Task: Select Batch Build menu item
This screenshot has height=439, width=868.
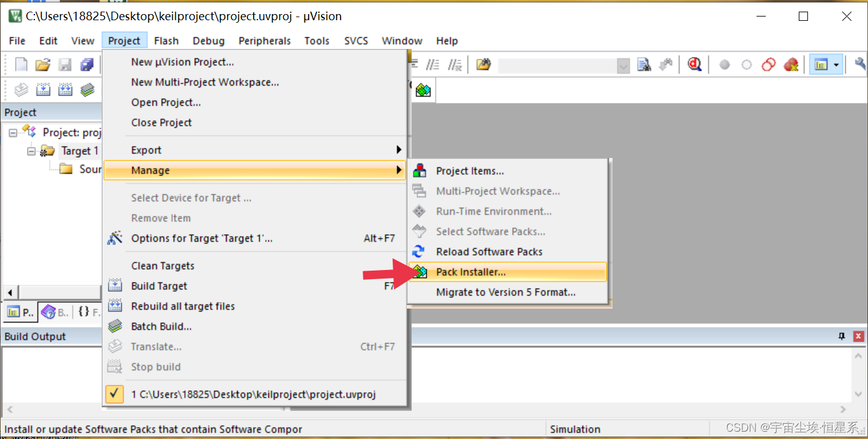Action: (x=254, y=326)
